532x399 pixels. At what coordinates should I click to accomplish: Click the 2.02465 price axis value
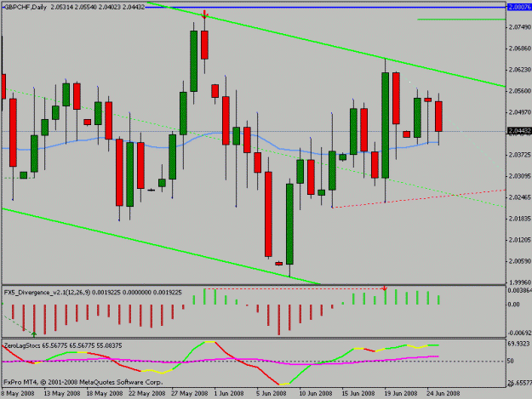pos(520,197)
